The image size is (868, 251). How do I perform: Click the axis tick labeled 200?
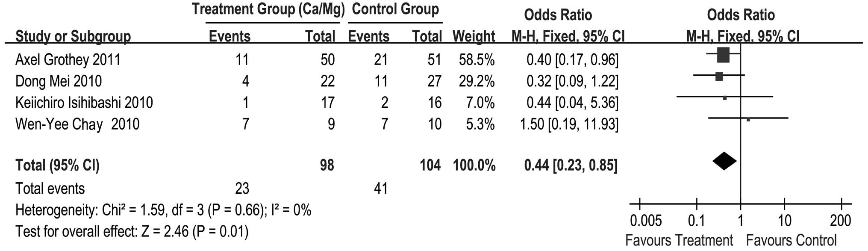[840, 221]
